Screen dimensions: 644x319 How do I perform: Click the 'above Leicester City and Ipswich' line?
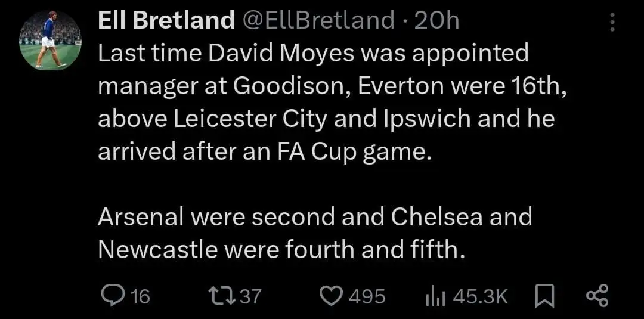click(x=326, y=119)
